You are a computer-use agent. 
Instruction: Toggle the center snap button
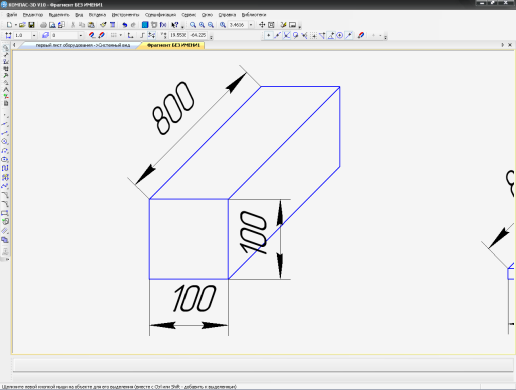tap(340, 35)
